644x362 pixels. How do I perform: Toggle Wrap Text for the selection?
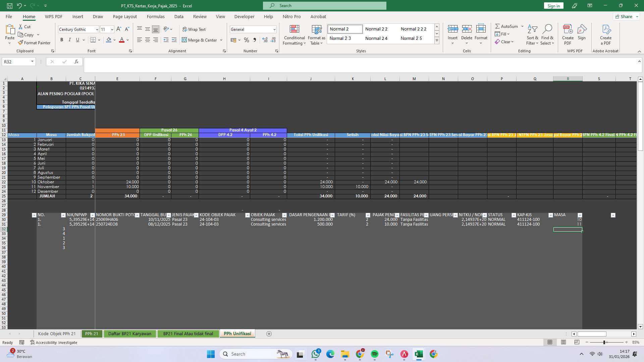pyautogui.click(x=194, y=29)
